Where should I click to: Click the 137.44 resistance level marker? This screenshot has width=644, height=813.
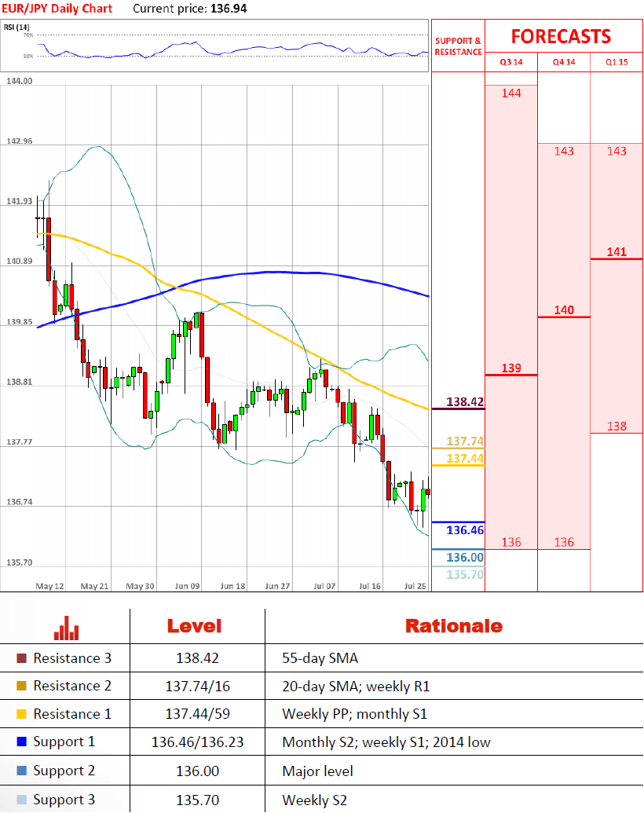click(465, 459)
